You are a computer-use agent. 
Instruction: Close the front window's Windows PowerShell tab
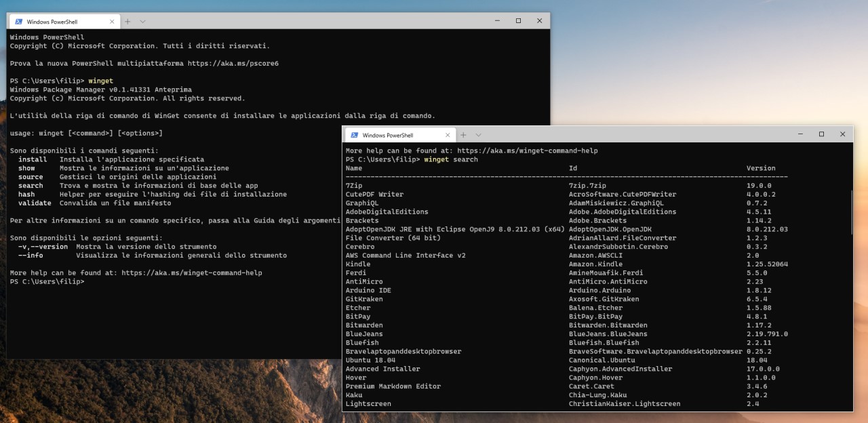tap(446, 135)
